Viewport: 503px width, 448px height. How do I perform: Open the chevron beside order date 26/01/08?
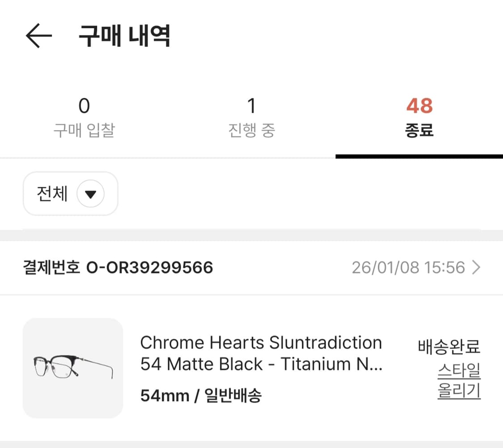pos(478,267)
